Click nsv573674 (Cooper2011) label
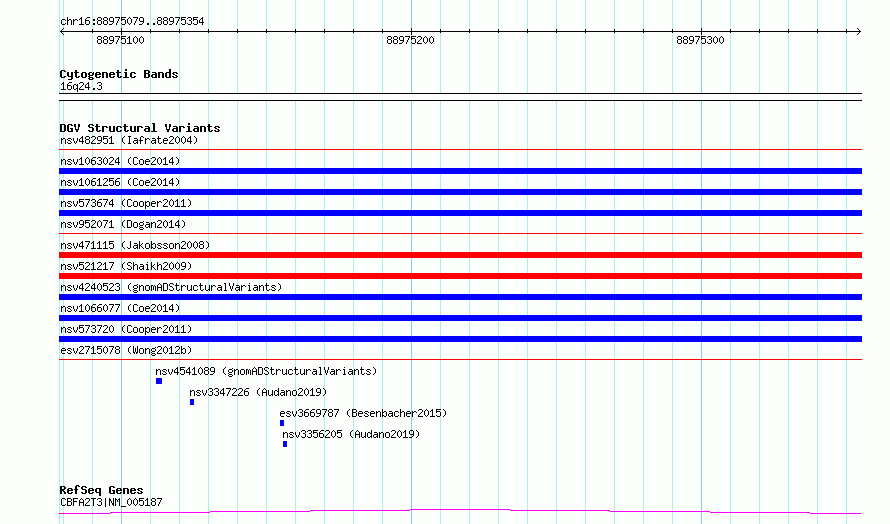 126,203
